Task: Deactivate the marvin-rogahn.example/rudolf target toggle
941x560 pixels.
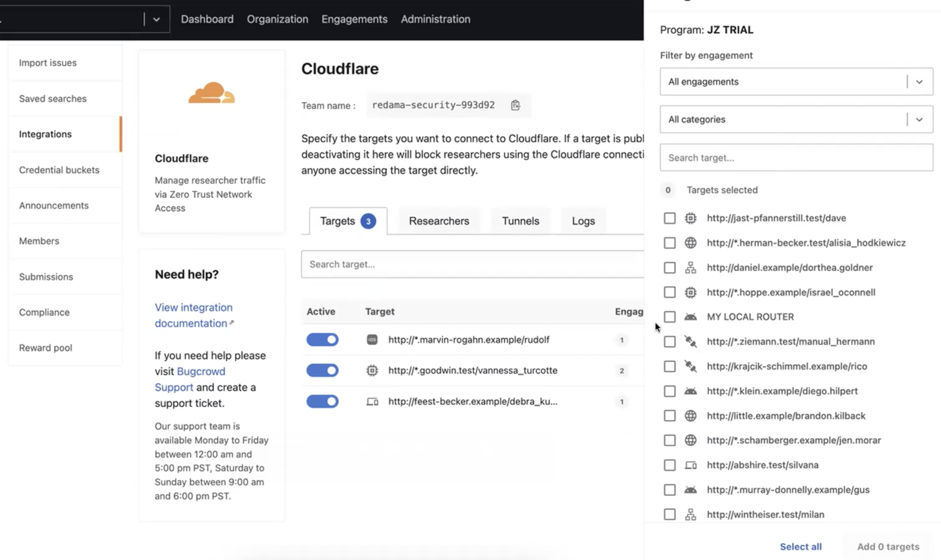Action: click(322, 340)
